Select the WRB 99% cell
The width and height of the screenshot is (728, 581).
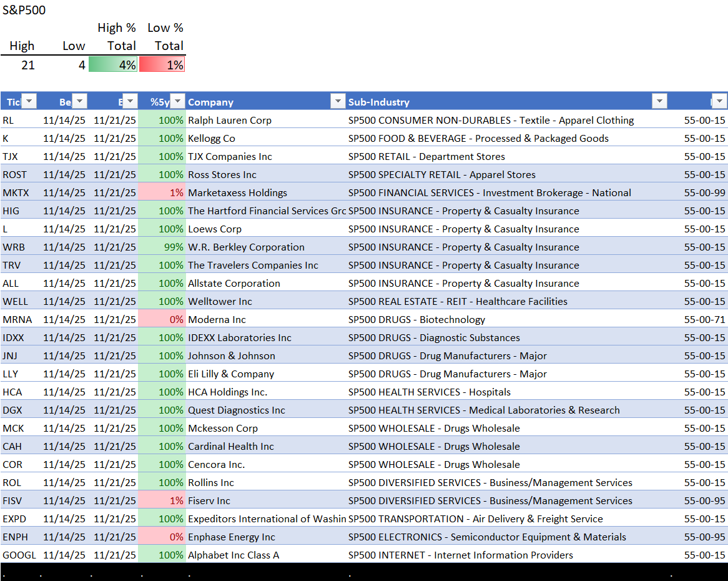point(162,247)
